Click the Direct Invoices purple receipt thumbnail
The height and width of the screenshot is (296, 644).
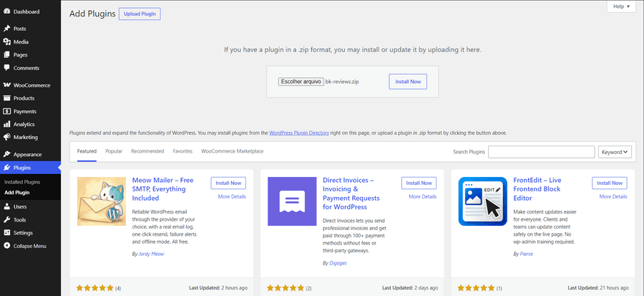[292, 201]
